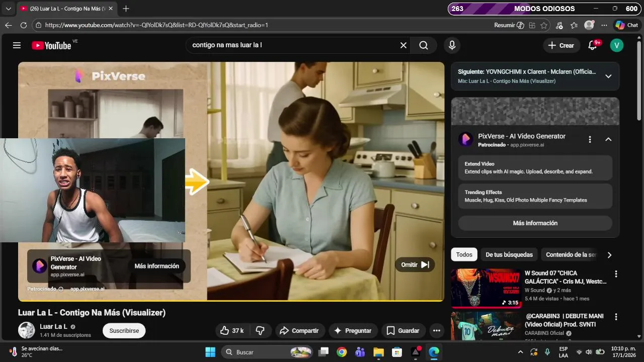Like the video (37 k)

[232, 330]
